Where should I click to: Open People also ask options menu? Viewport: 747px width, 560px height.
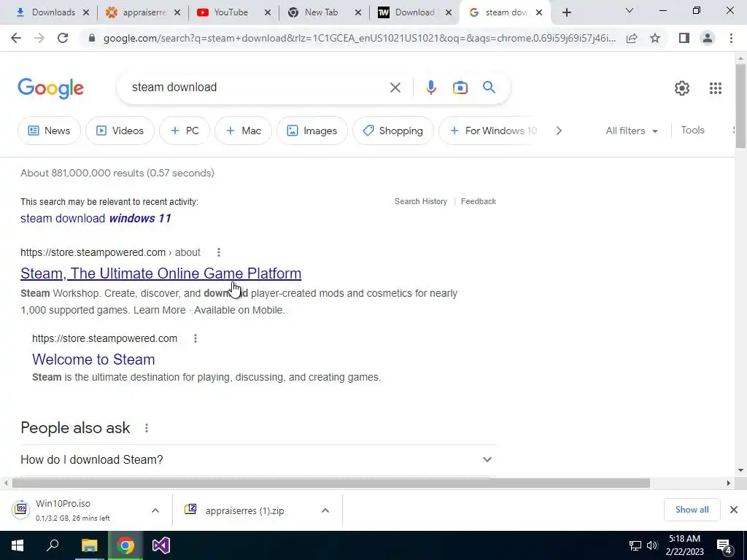click(147, 428)
